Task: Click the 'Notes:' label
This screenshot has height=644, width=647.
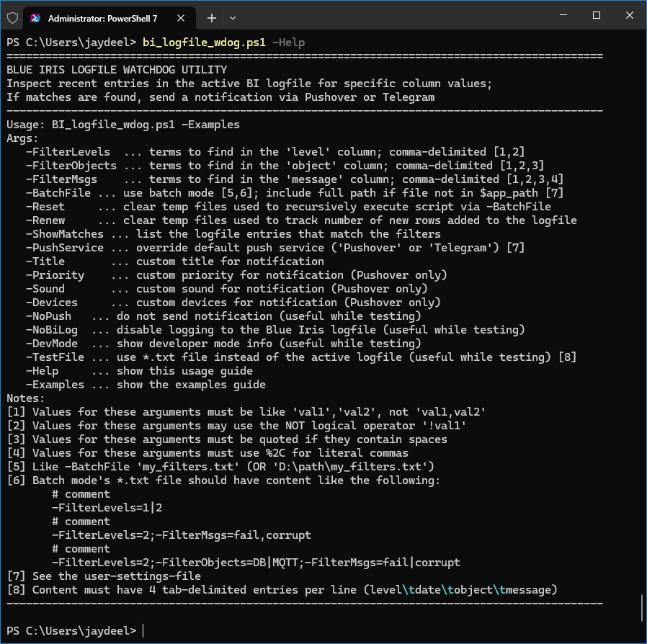Action: [26, 398]
